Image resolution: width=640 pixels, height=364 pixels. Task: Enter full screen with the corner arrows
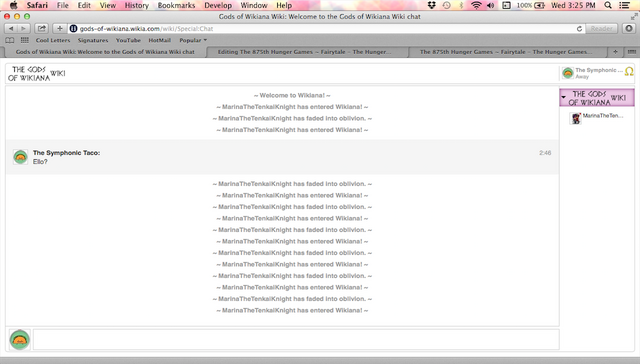[634, 16]
